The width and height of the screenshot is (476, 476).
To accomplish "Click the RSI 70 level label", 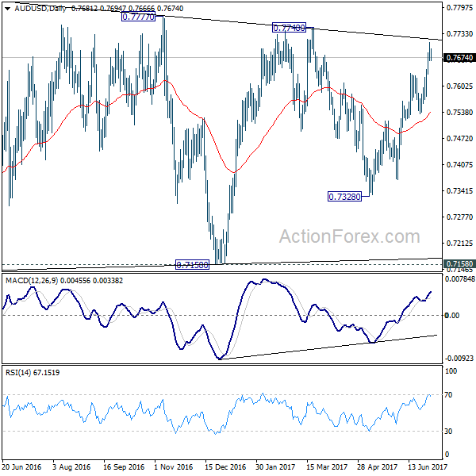I will (448, 395).
